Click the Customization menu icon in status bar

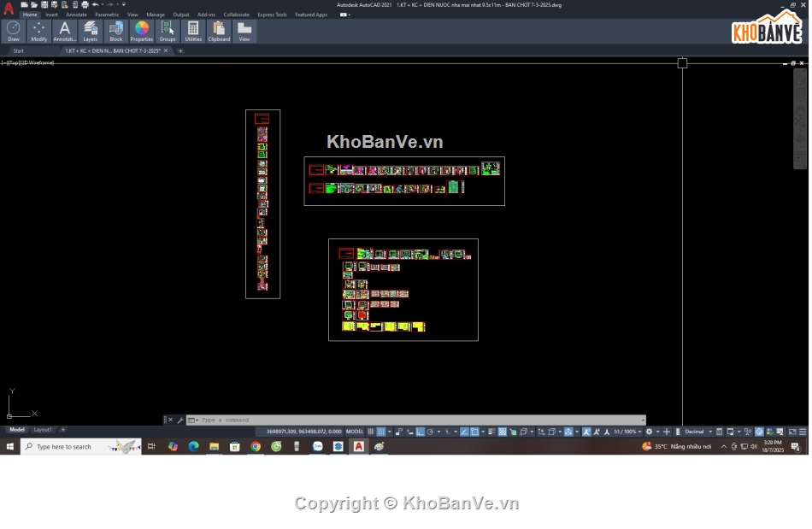coord(803,432)
